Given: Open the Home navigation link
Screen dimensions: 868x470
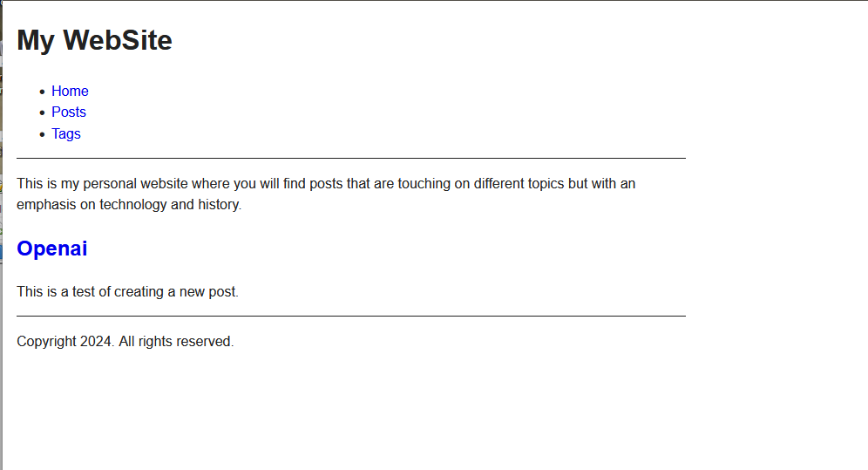Looking at the screenshot, I should point(70,91).
